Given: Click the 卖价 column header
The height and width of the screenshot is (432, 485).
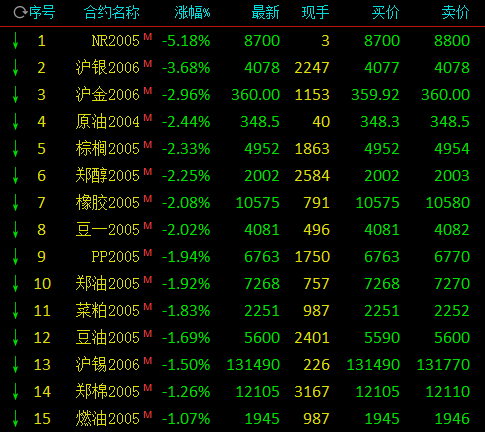Looking at the screenshot, I should [x=455, y=13].
